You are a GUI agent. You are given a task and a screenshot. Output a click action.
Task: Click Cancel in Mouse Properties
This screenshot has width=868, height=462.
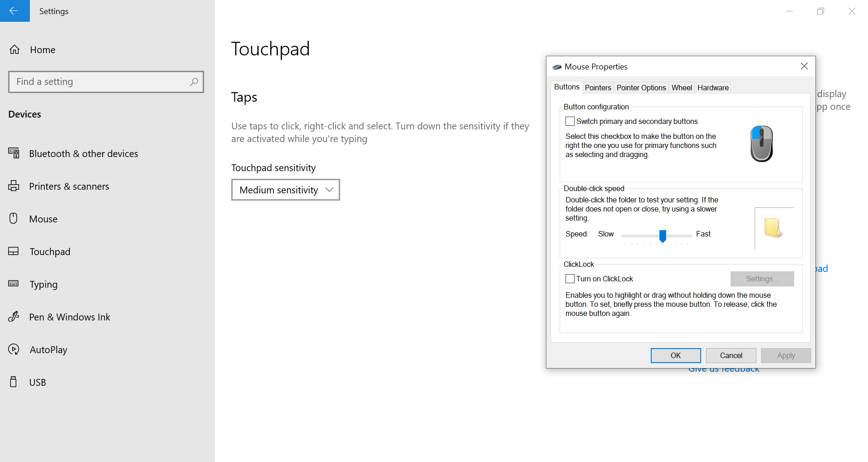(731, 355)
